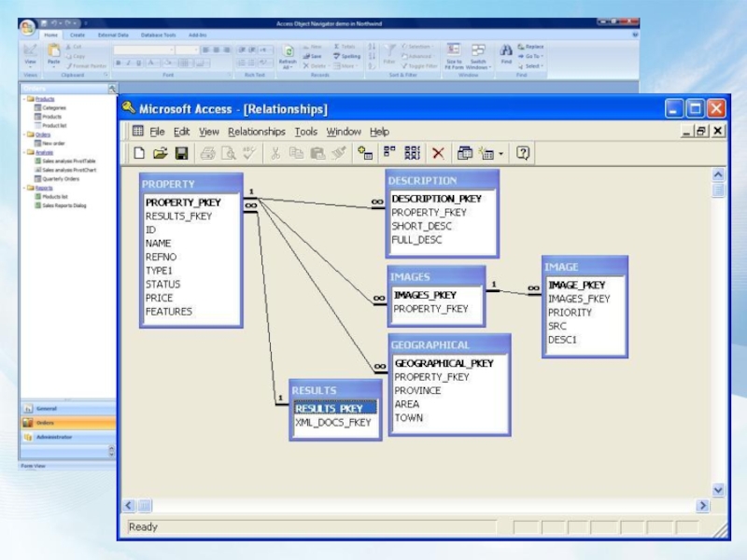Click the Show Table toolbar icon
Viewport: 747px width, 560px height.
coord(365,154)
